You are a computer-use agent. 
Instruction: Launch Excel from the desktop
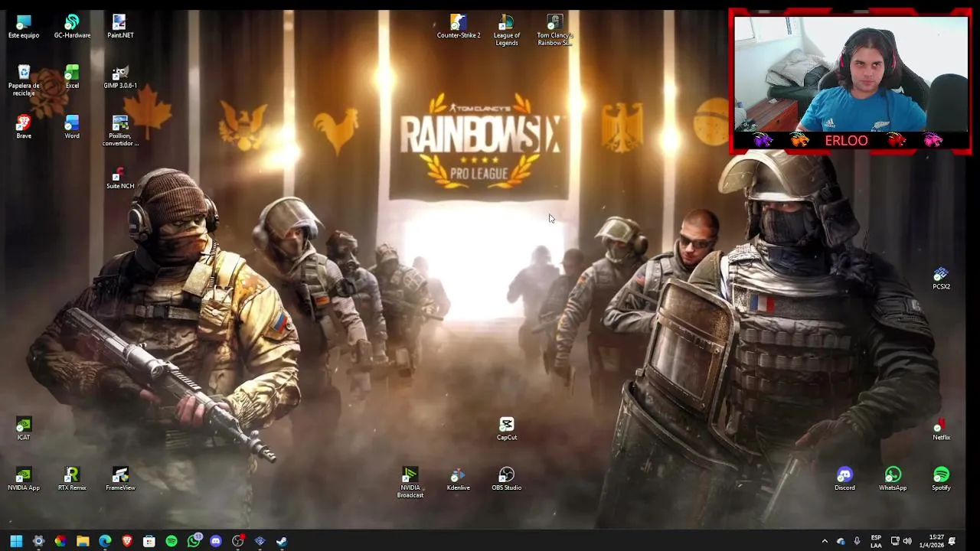[x=72, y=77]
